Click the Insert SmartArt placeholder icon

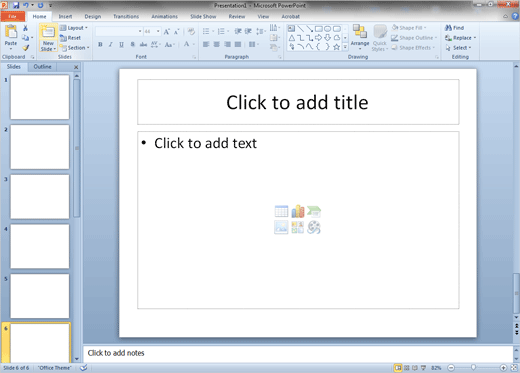pyautogui.click(x=314, y=211)
